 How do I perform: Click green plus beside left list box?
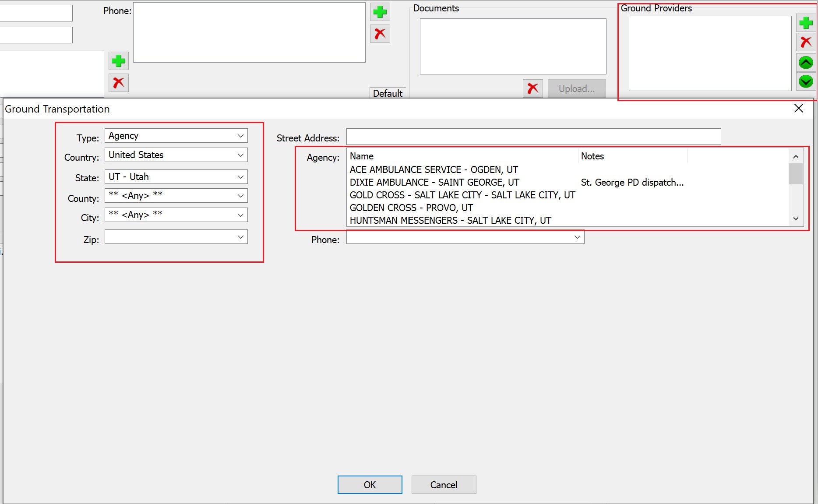pos(118,61)
